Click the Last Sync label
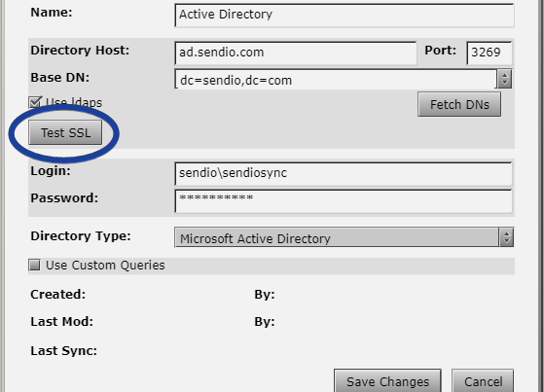Image resolution: width=544 pixels, height=392 pixels. (x=64, y=351)
